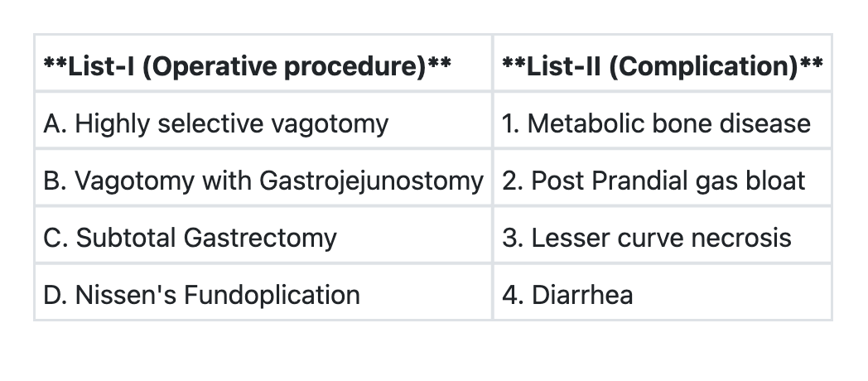Select the Metabolic bone disease cell

point(656,123)
